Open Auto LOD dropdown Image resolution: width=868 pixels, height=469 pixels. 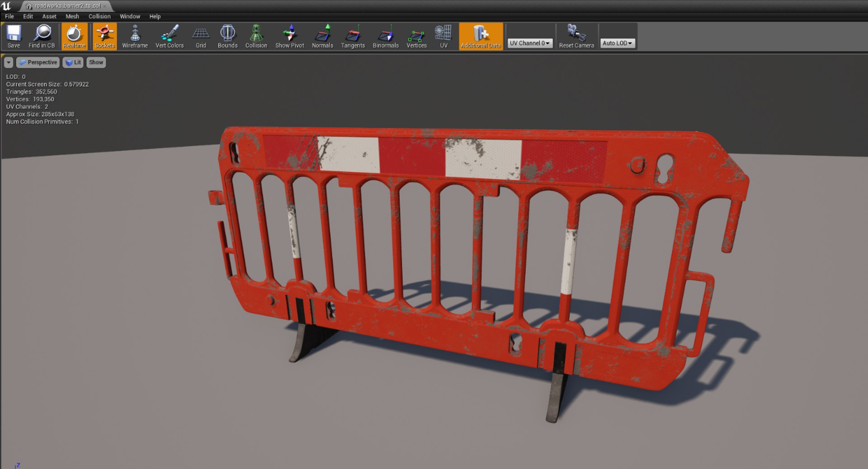coord(618,43)
